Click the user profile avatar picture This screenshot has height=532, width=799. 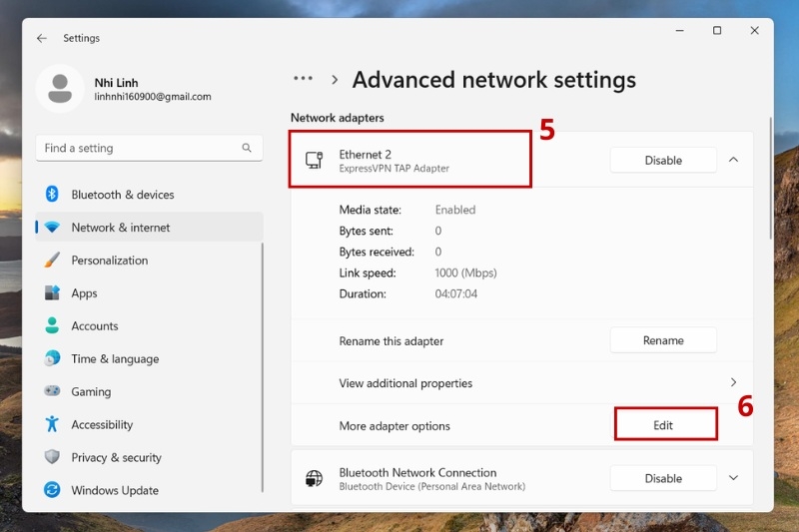(x=60, y=89)
